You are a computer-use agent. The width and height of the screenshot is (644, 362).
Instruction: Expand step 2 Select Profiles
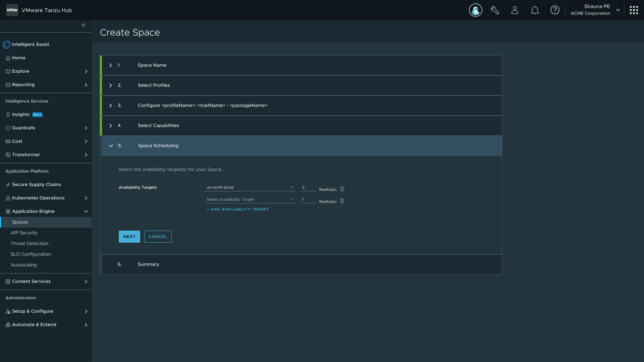pos(110,85)
